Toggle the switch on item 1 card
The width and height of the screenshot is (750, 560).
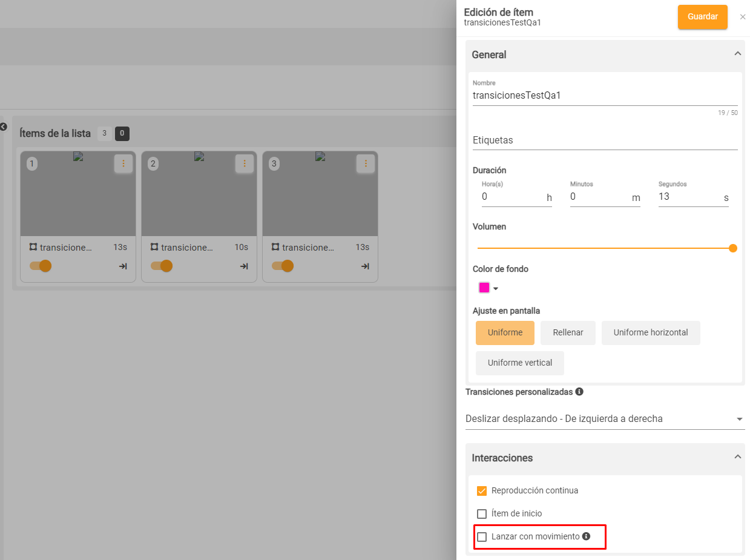point(41,266)
